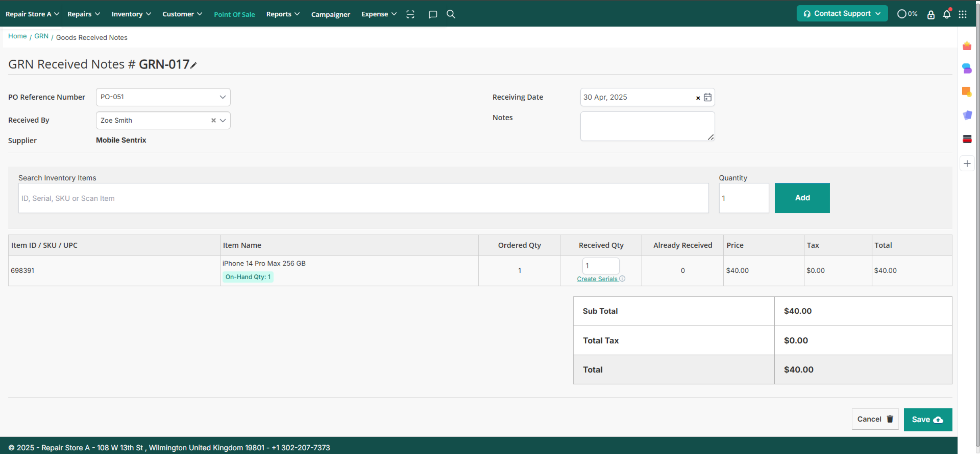This screenshot has width=980, height=454.
Task: Open the Reports menu
Action: [x=283, y=14]
